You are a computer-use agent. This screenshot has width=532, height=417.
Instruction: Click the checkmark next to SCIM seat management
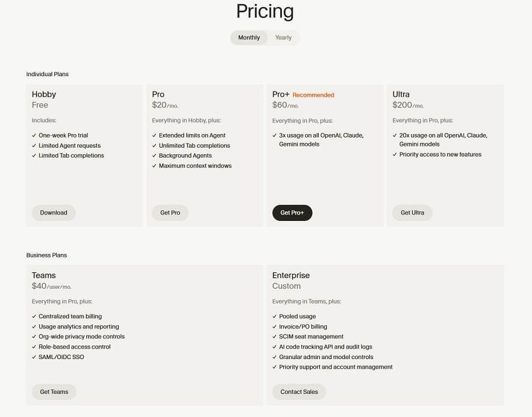274,337
